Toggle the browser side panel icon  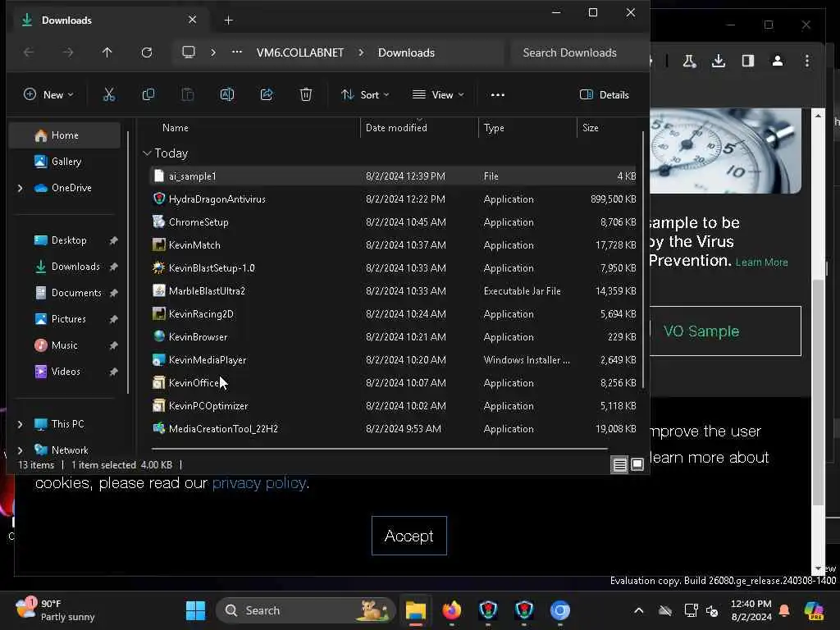point(748,61)
